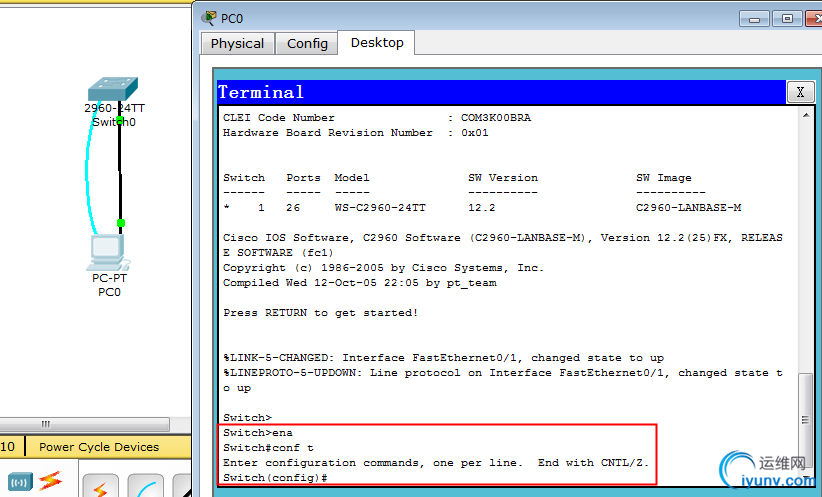Click the '%LINEPROTO-5-UPDOWN' message line
Viewport: 822px width, 497px height.
click(503, 380)
